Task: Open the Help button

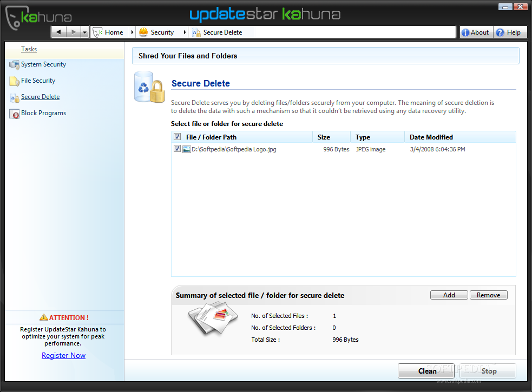Action: tap(509, 32)
